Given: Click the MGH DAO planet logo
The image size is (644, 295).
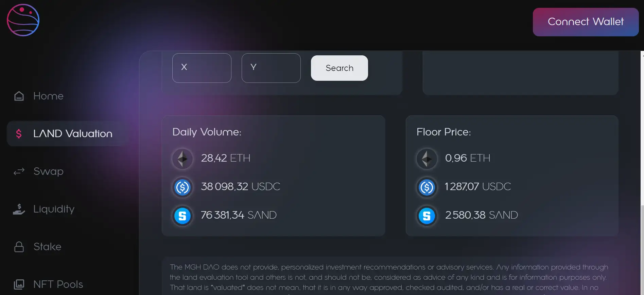Looking at the screenshot, I should pyautogui.click(x=23, y=20).
